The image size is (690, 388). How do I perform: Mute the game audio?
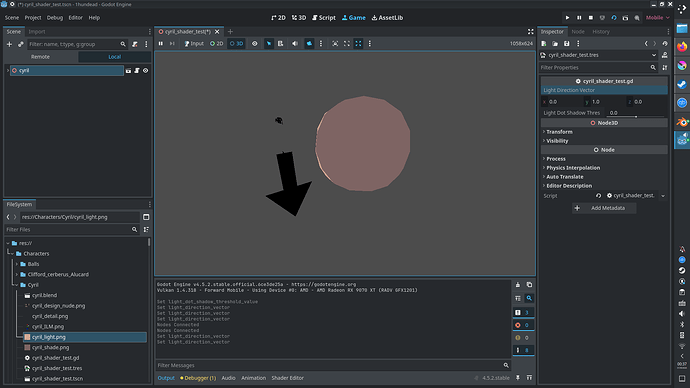point(295,44)
